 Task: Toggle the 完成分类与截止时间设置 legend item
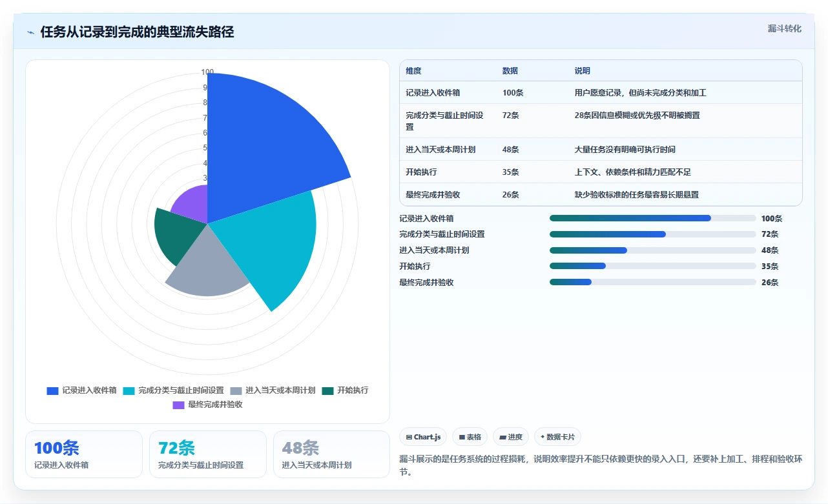pyautogui.click(x=173, y=390)
